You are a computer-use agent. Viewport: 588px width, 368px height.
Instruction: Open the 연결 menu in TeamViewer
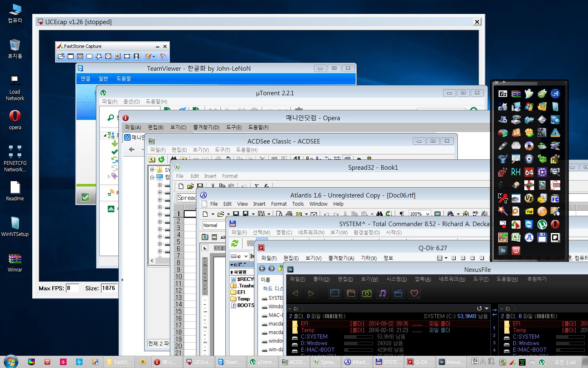pyautogui.click(x=85, y=79)
